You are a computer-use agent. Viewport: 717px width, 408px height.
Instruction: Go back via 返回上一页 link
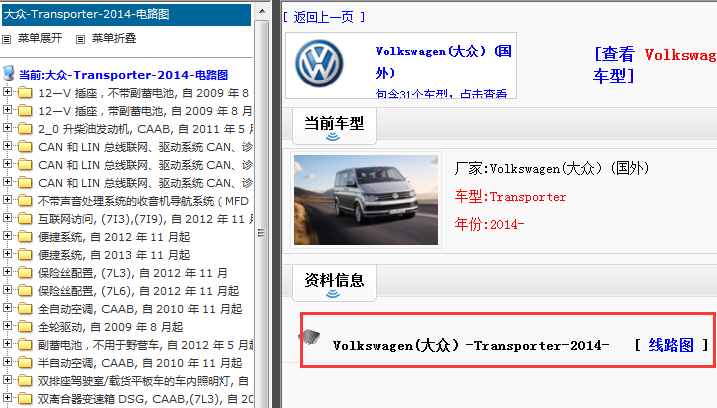point(324,17)
